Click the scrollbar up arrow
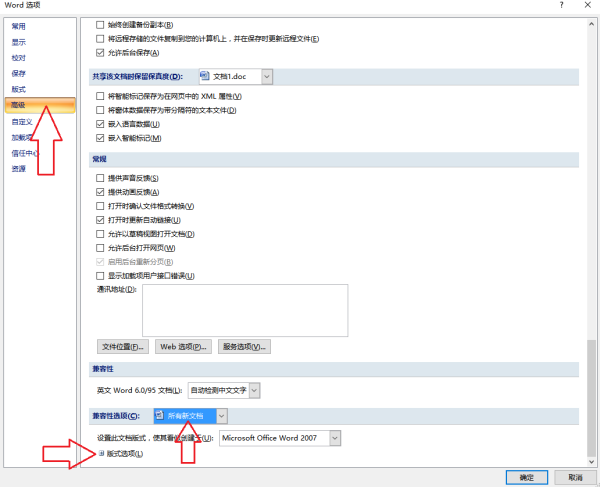 [591, 24]
